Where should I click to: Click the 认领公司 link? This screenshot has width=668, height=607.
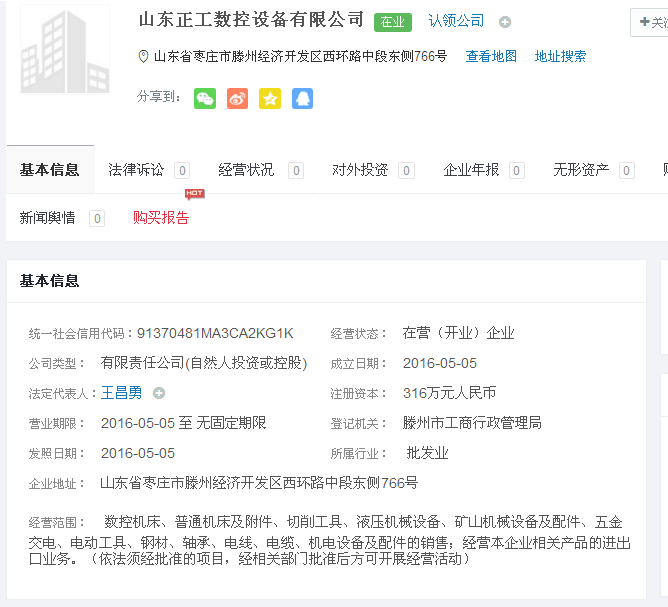[456, 21]
